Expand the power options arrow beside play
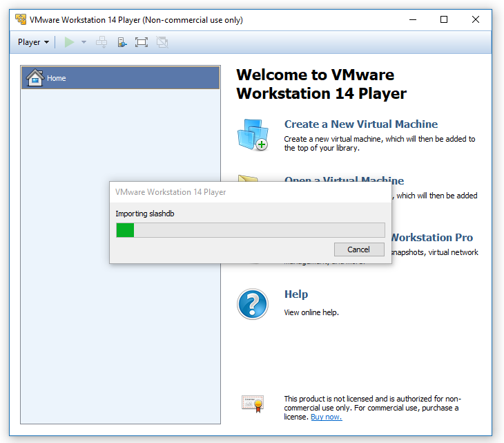The height and width of the screenshot is (443, 504). (84, 42)
